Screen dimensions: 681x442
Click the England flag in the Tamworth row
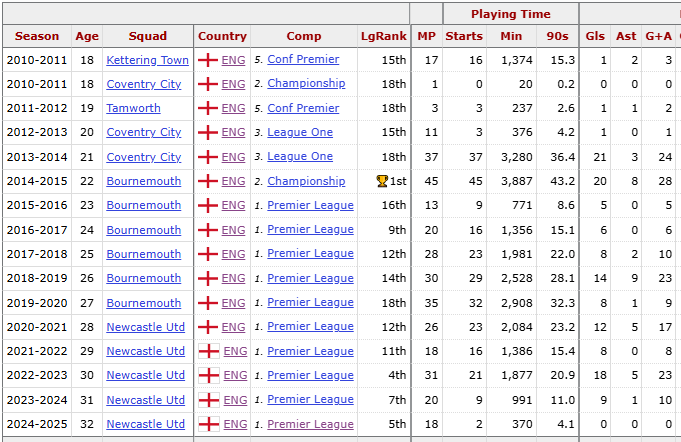click(208, 108)
